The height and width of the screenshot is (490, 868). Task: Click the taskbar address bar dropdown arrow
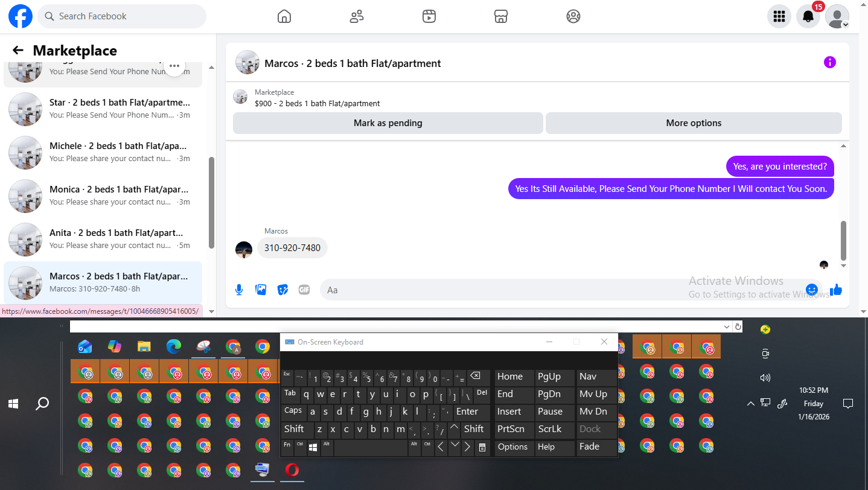[x=728, y=326]
